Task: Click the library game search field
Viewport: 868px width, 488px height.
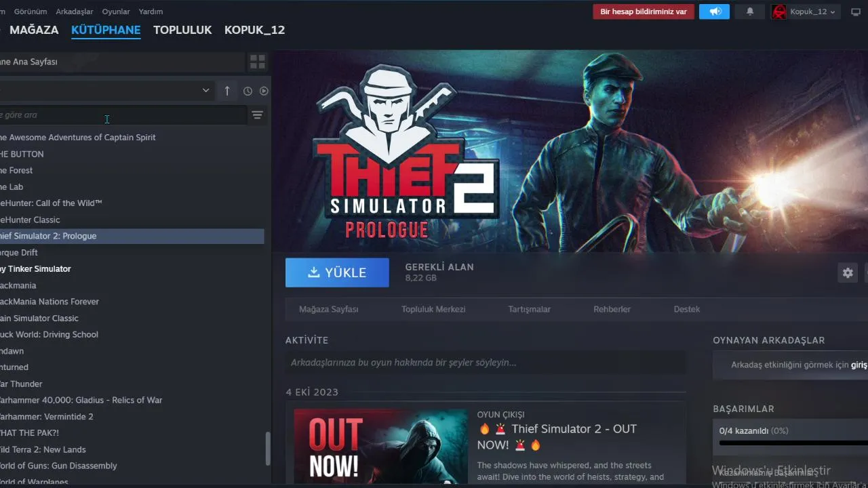Action: tap(123, 115)
